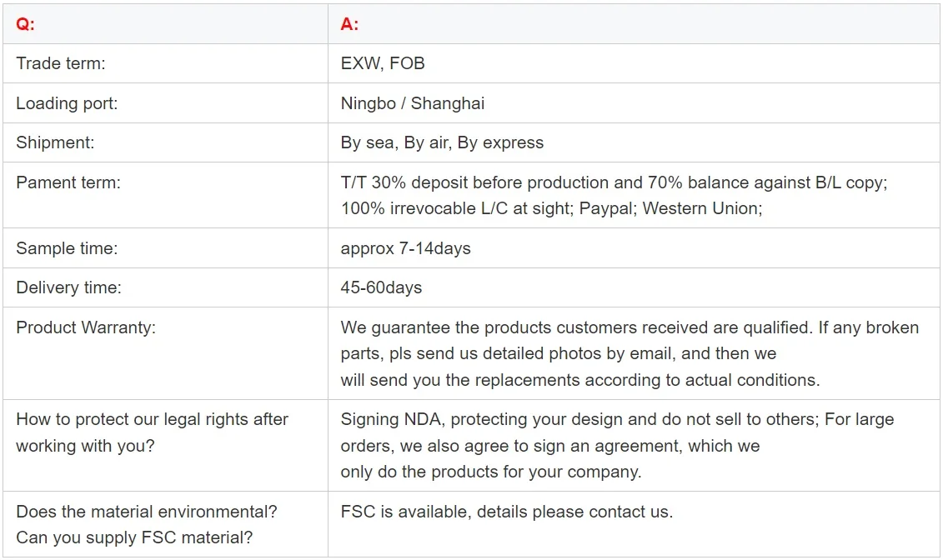Screen dimensions: 943x560
Task: Select the "Product Warranty:" row label
Action: 86,327
